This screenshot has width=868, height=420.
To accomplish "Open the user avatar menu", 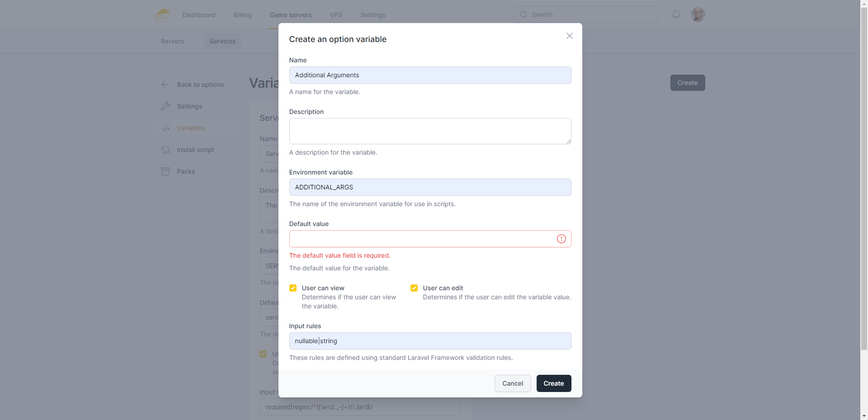I will point(698,14).
